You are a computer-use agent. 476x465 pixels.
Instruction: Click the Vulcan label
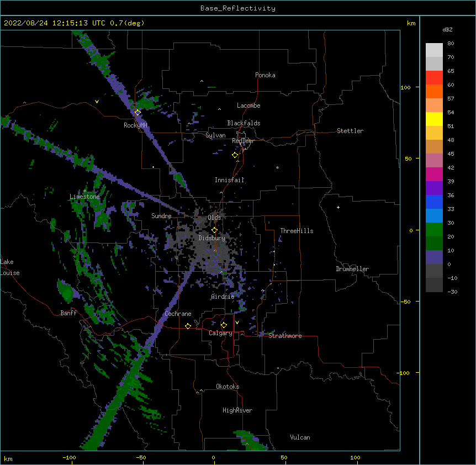click(300, 437)
